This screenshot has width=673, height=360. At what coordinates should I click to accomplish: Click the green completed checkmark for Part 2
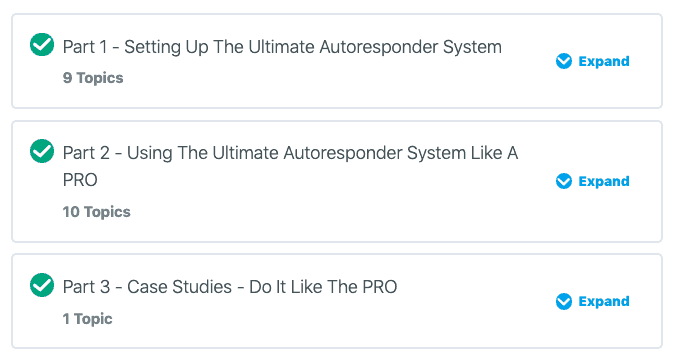pyautogui.click(x=42, y=151)
